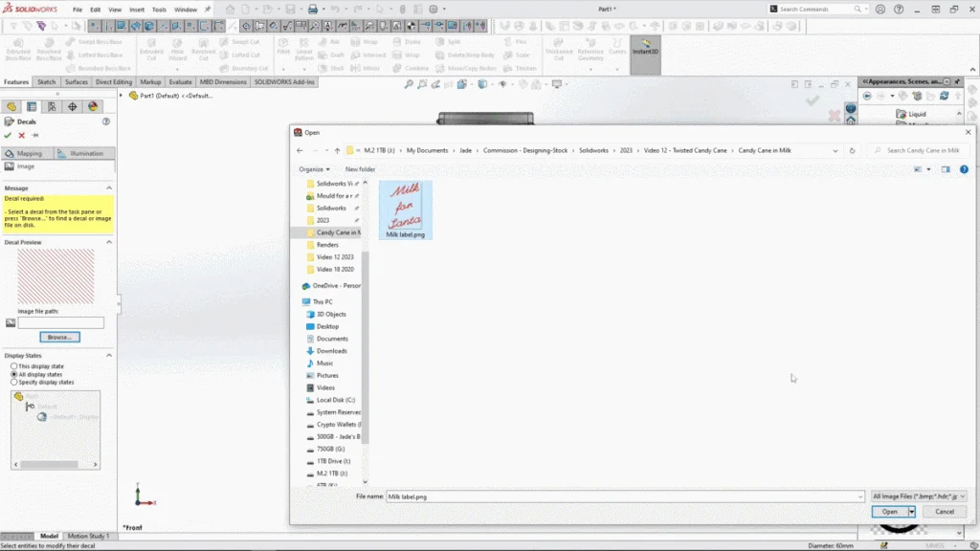Select 'Specify display states' radio button
Viewport: 980px width, 551px height.
point(13,382)
